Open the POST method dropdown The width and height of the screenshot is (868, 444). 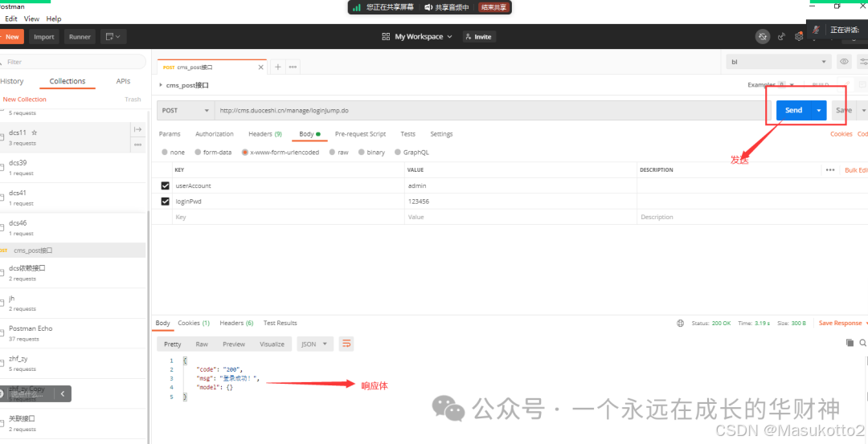point(186,110)
